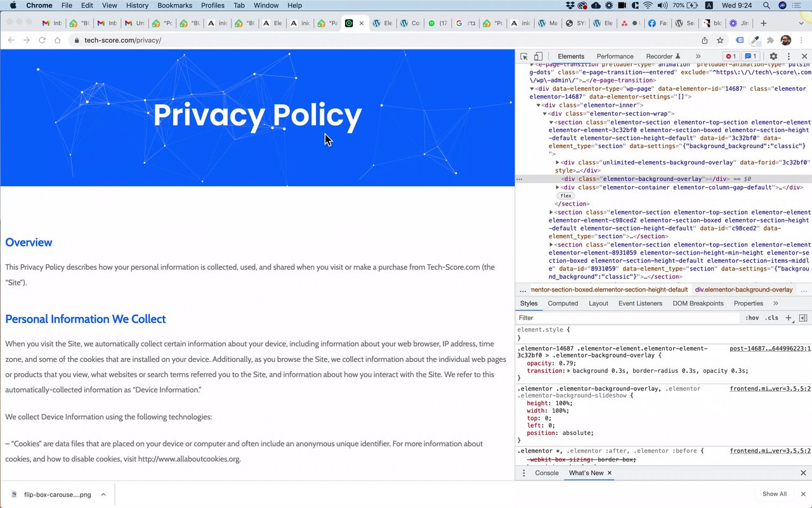Collapse the 3c32bf0 section node
The image size is (812, 508).
[551, 122]
